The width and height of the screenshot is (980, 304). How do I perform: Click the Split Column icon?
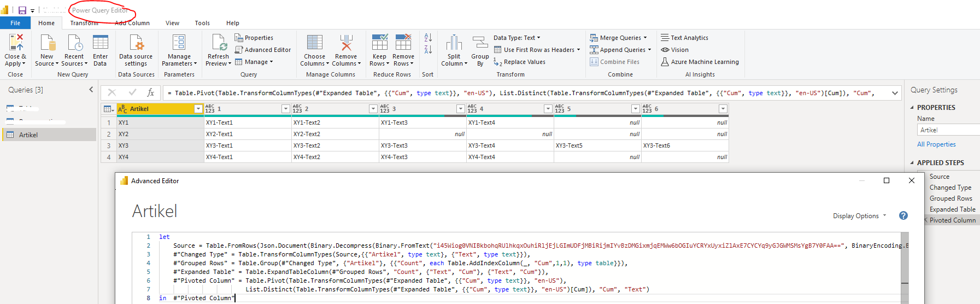(x=454, y=43)
